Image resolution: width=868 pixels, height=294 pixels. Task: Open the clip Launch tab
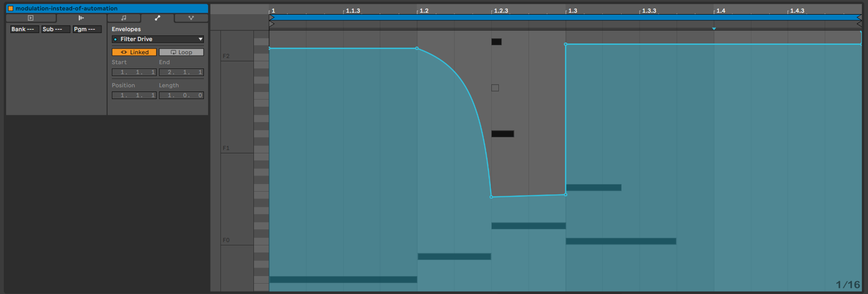[31, 18]
